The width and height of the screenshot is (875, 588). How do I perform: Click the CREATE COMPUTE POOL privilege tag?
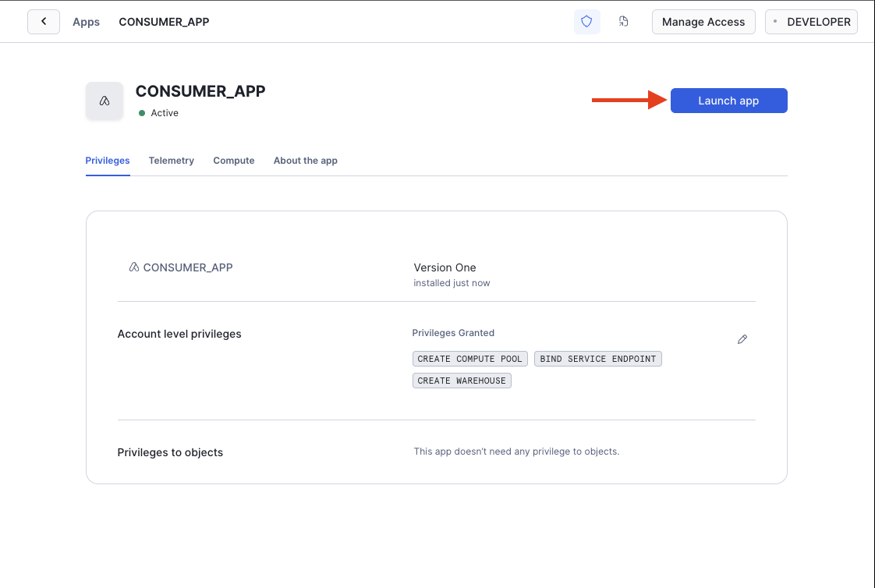coord(470,359)
